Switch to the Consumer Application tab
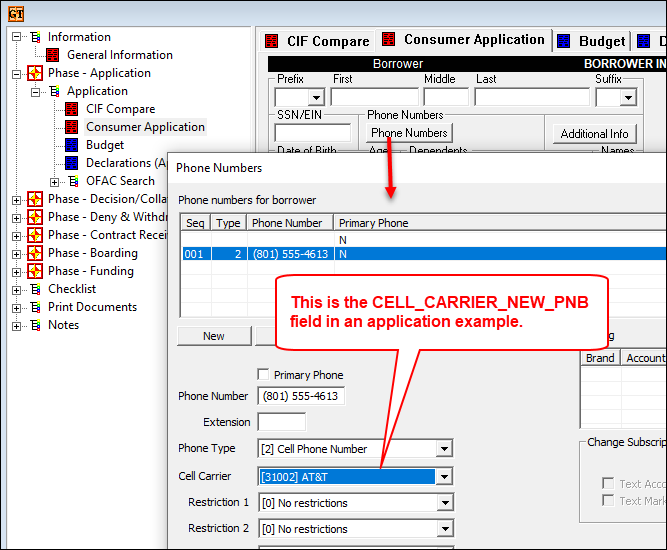This screenshot has width=667, height=550. tap(464, 40)
